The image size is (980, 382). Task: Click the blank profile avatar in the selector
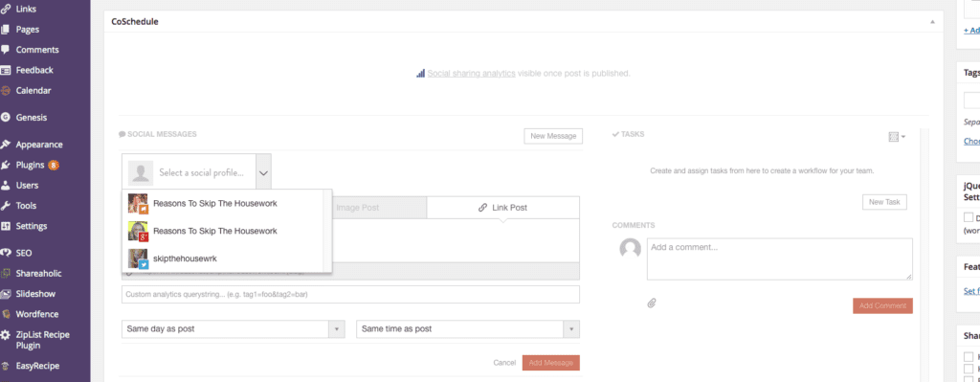141,172
